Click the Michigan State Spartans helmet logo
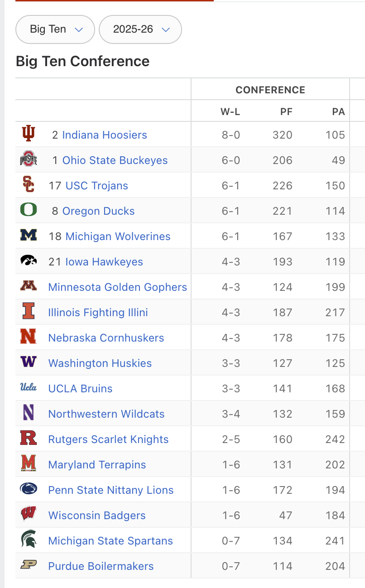The width and height of the screenshot is (365, 588). pos(29,540)
